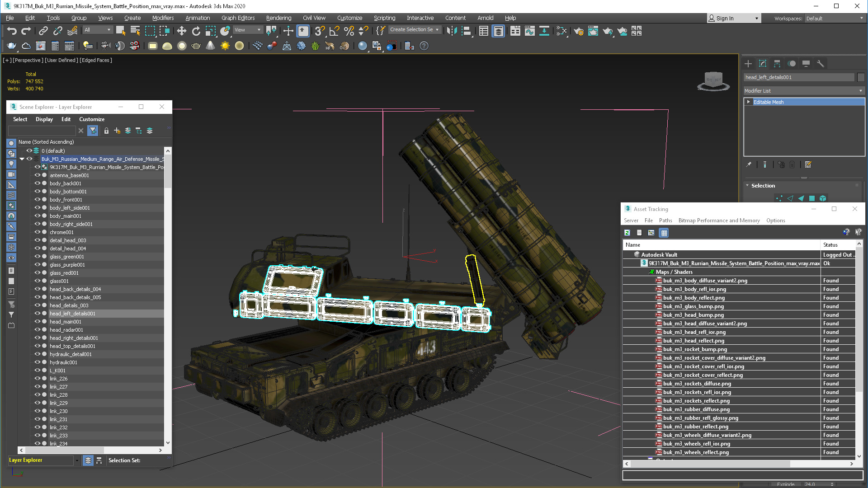Open the Graph Editors menu

pos(238,18)
